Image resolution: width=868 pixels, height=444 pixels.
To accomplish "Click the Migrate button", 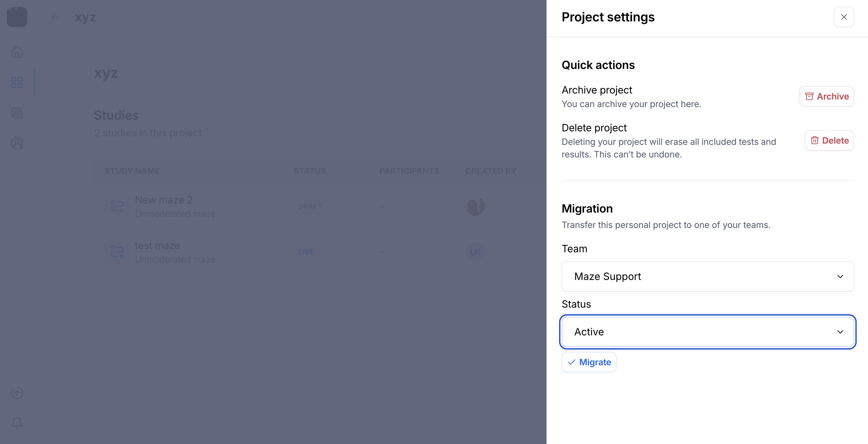I will [589, 362].
